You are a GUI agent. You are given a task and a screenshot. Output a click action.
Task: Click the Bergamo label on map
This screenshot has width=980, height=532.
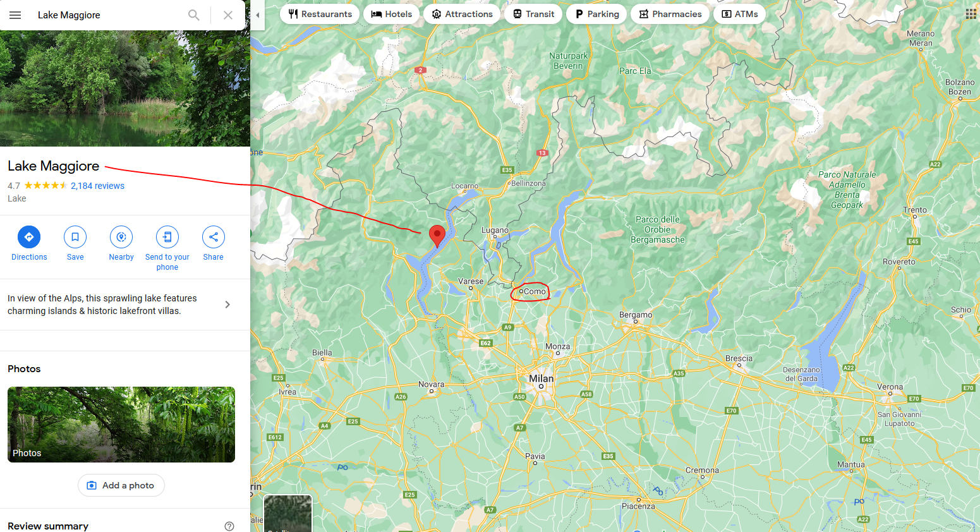(636, 315)
